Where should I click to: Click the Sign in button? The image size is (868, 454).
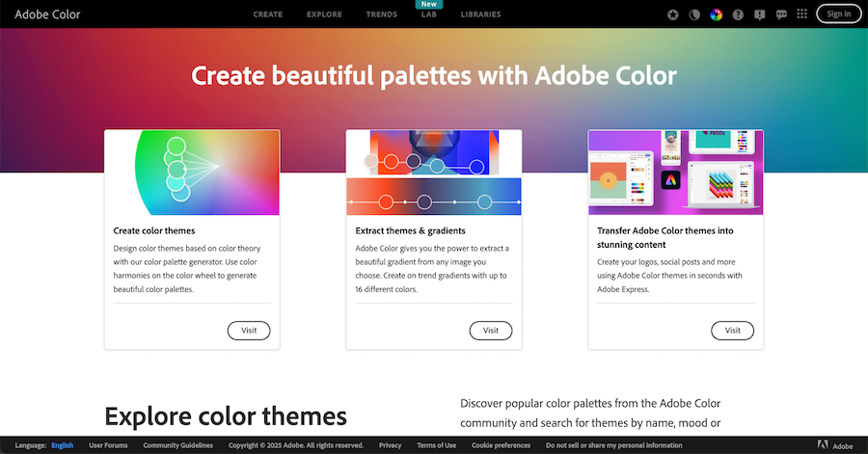click(x=839, y=14)
